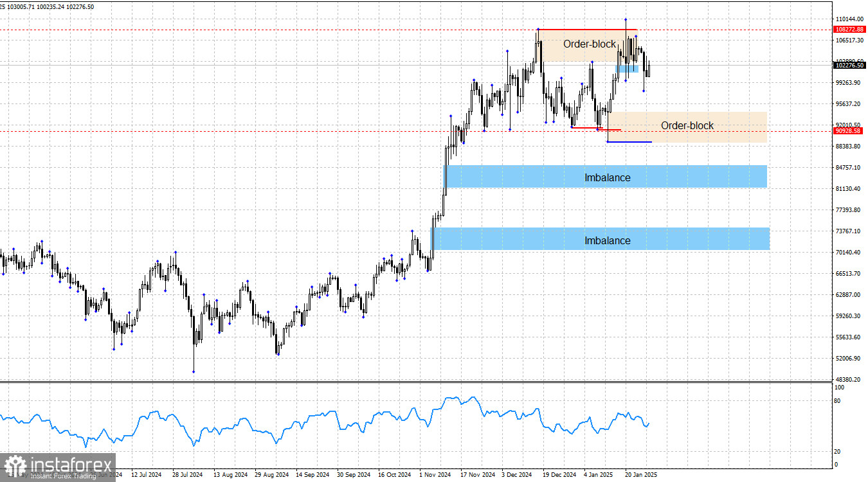Image resolution: width=868 pixels, height=482 pixels.
Task: Click the 12 Jul 2024 date label
Action: coord(147,475)
